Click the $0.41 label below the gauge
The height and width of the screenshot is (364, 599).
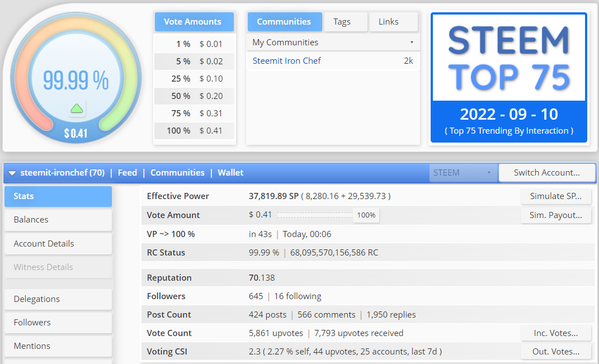coord(76,133)
